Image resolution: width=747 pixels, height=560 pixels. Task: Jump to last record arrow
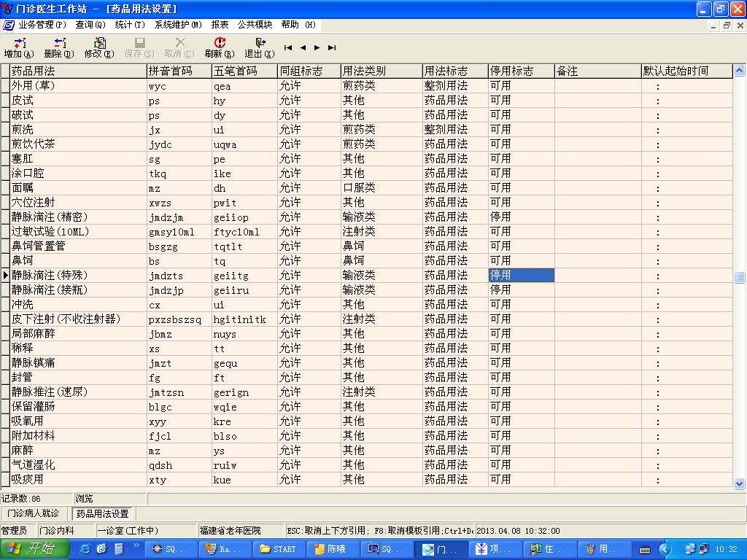(x=332, y=47)
